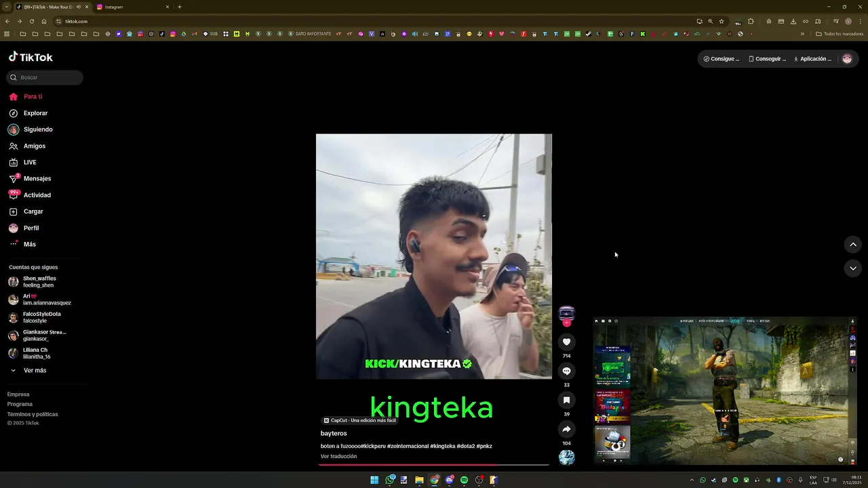This screenshot has height=488, width=868.
Task: Open Mensajes in the sidebar
Action: tap(30, 178)
